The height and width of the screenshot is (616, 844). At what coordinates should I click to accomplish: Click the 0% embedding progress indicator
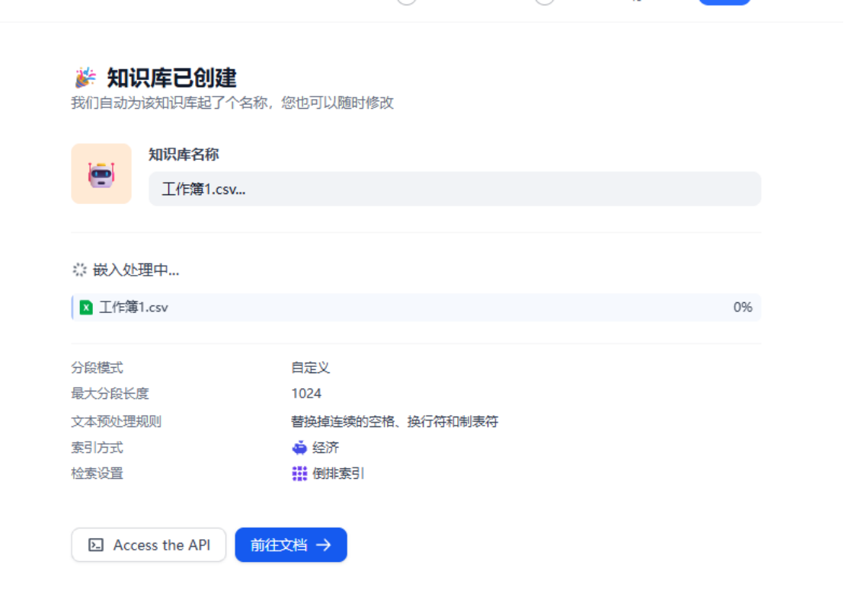[x=742, y=308]
